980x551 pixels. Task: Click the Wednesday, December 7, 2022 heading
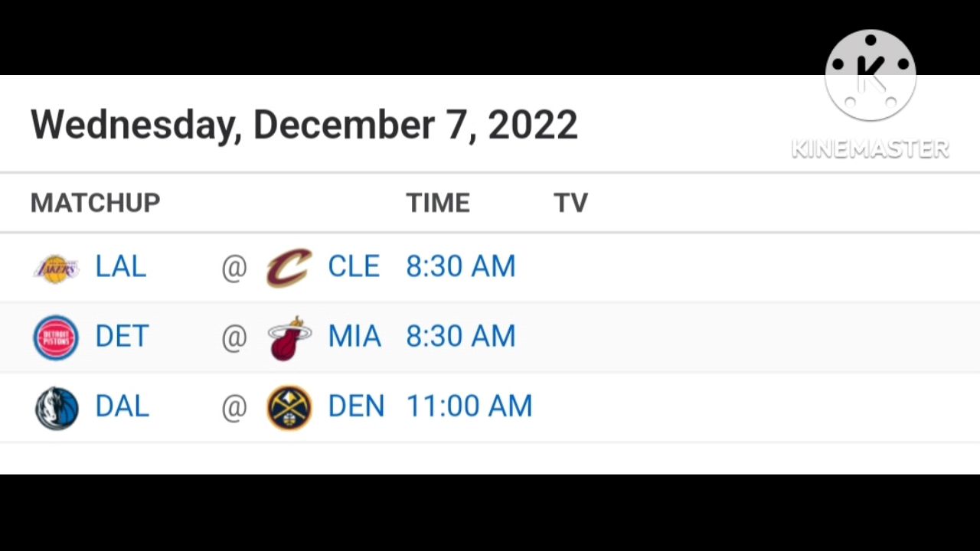(304, 125)
